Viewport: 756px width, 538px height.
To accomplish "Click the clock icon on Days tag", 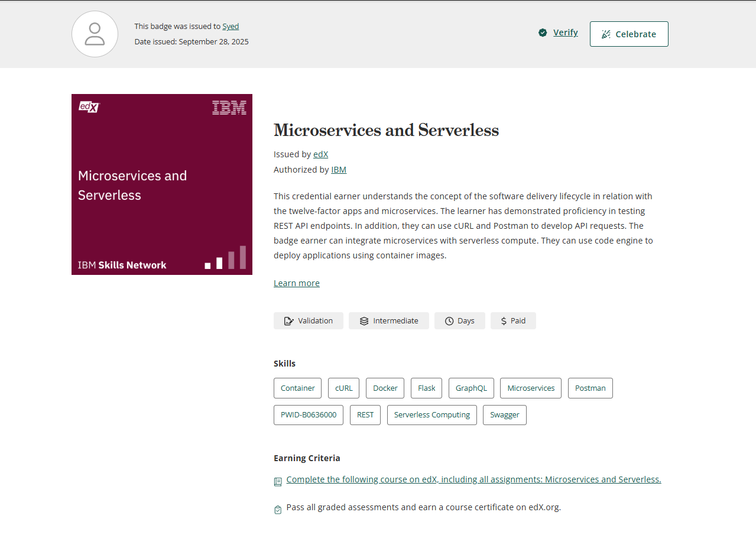I will (449, 321).
